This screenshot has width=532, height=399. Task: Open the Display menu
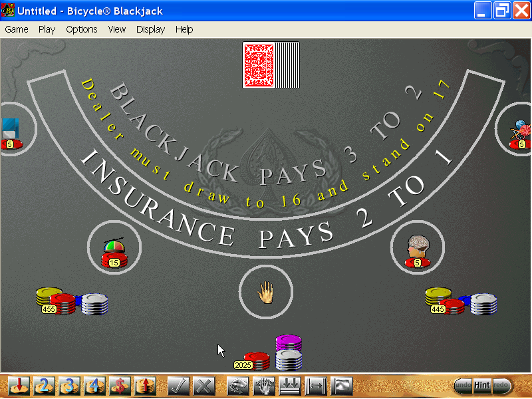pyautogui.click(x=150, y=29)
